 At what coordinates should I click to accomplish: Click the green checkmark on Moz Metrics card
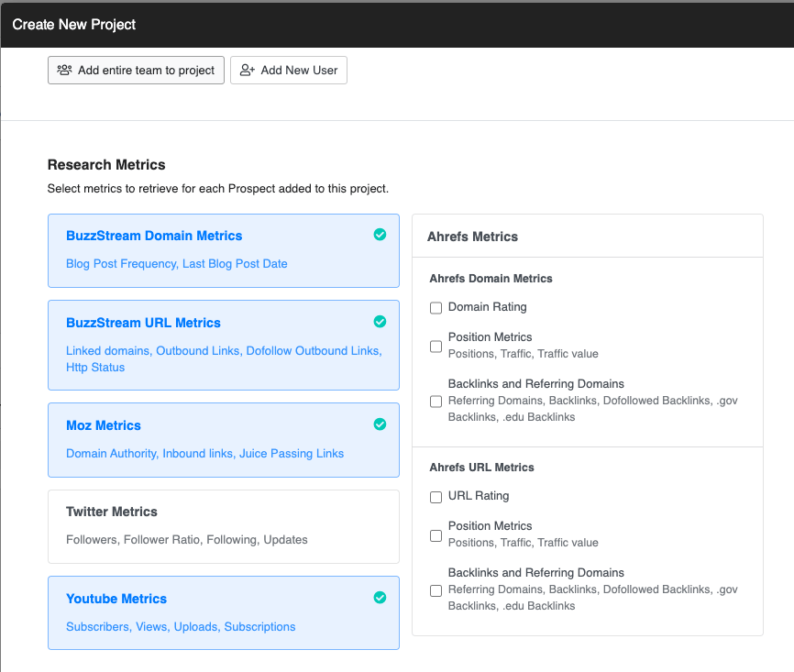point(380,424)
